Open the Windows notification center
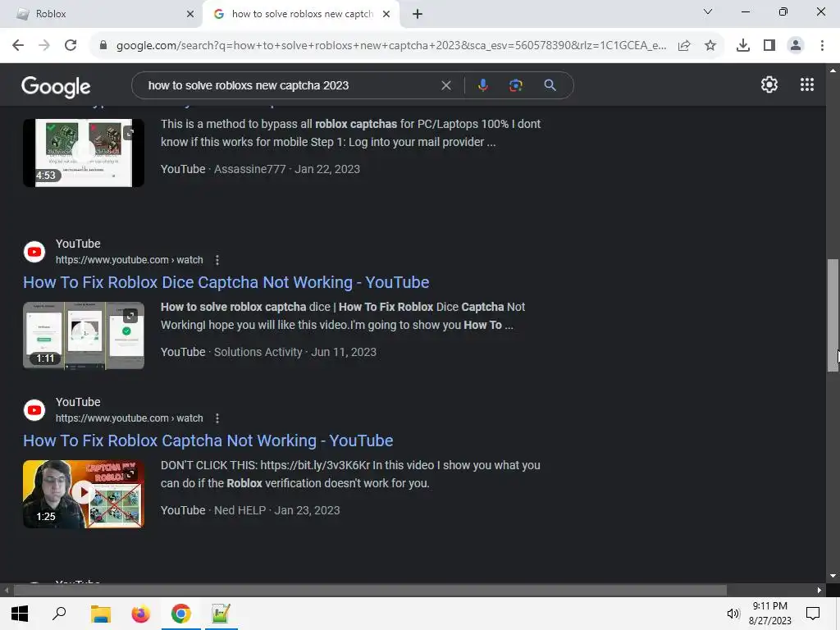 tap(813, 614)
